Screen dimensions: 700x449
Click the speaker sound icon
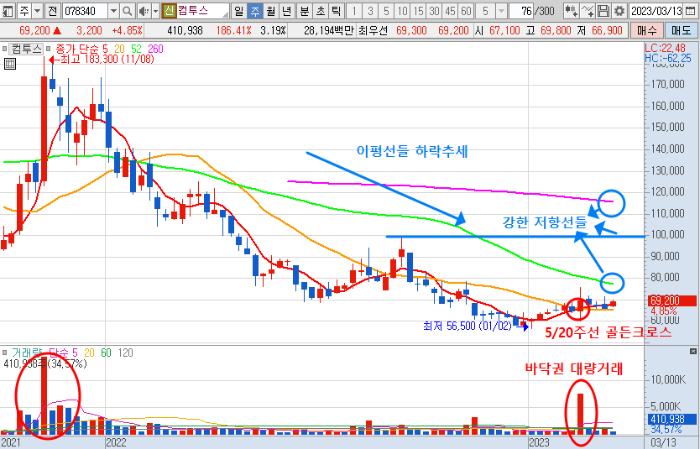coord(143,11)
